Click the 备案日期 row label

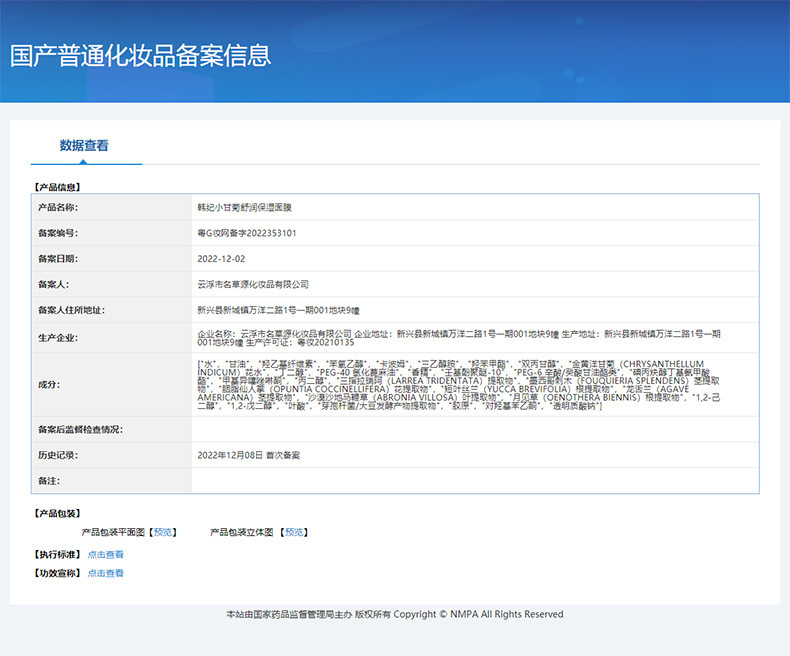[x=58, y=258]
